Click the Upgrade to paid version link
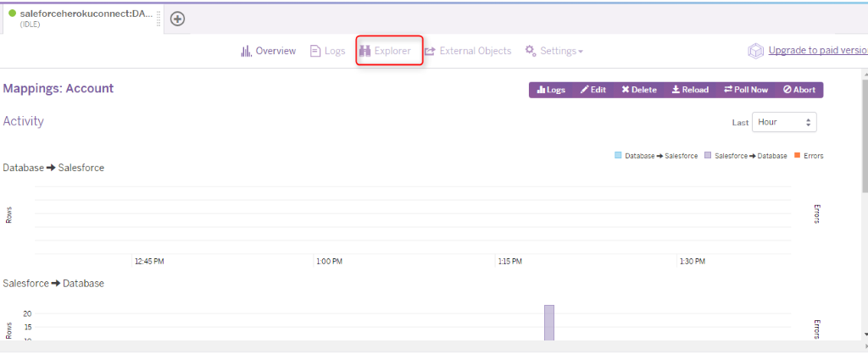 [x=817, y=51]
